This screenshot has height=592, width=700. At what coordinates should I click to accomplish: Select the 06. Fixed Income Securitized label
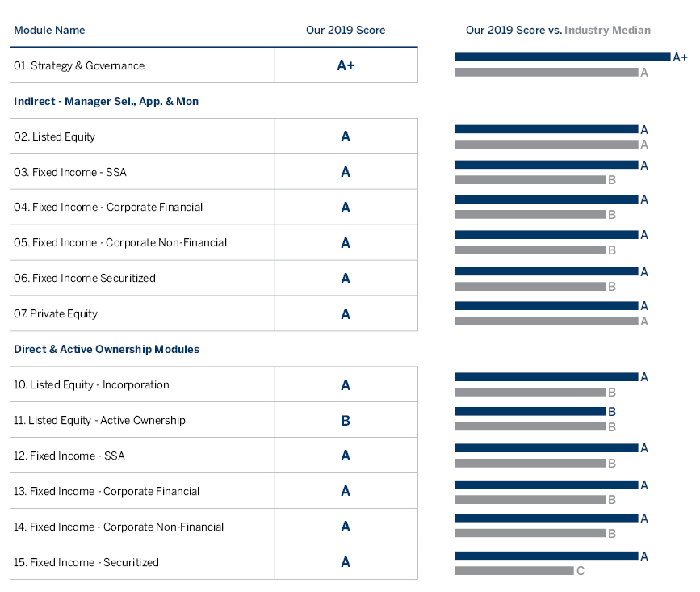click(85, 279)
